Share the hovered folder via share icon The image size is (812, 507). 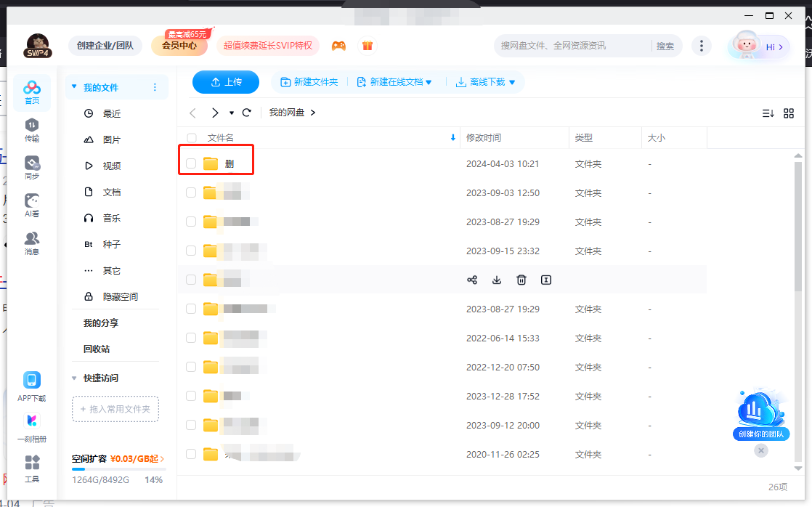coord(472,280)
